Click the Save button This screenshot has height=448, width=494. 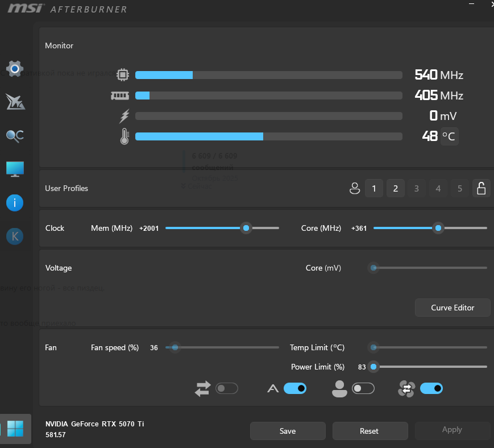(x=288, y=431)
